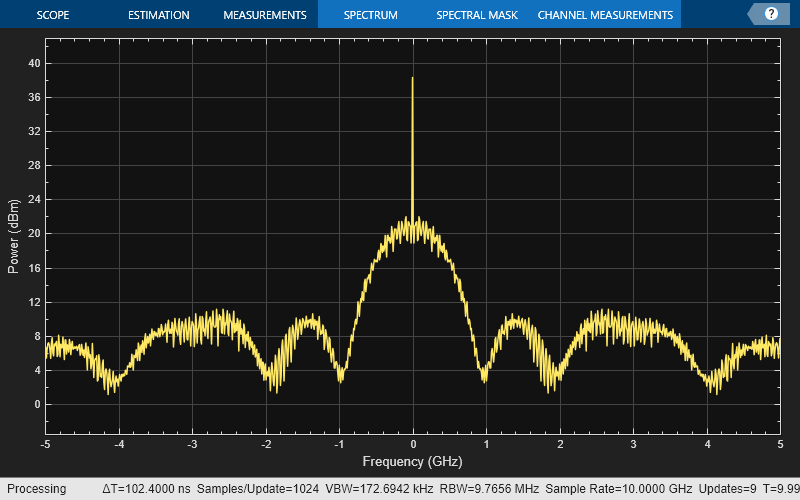
Task: Click the -5 tick on the frequency axis
Action: click(x=46, y=443)
